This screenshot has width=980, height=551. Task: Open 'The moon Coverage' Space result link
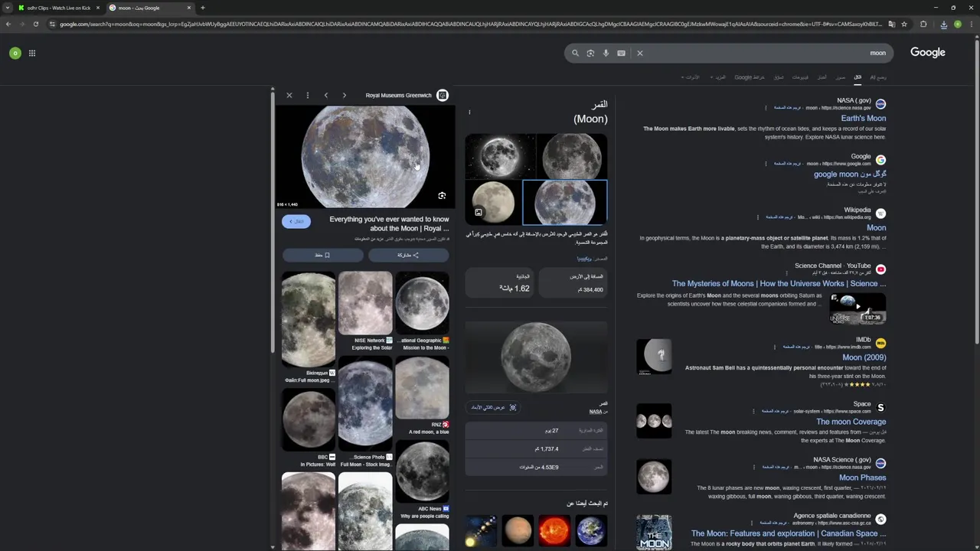tap(851, 422)
